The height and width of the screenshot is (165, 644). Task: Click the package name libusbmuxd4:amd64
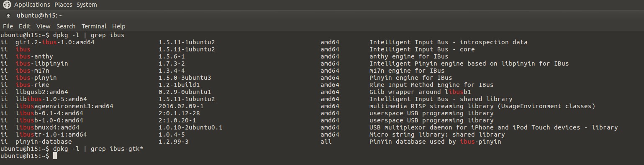(x=48, y=127)
